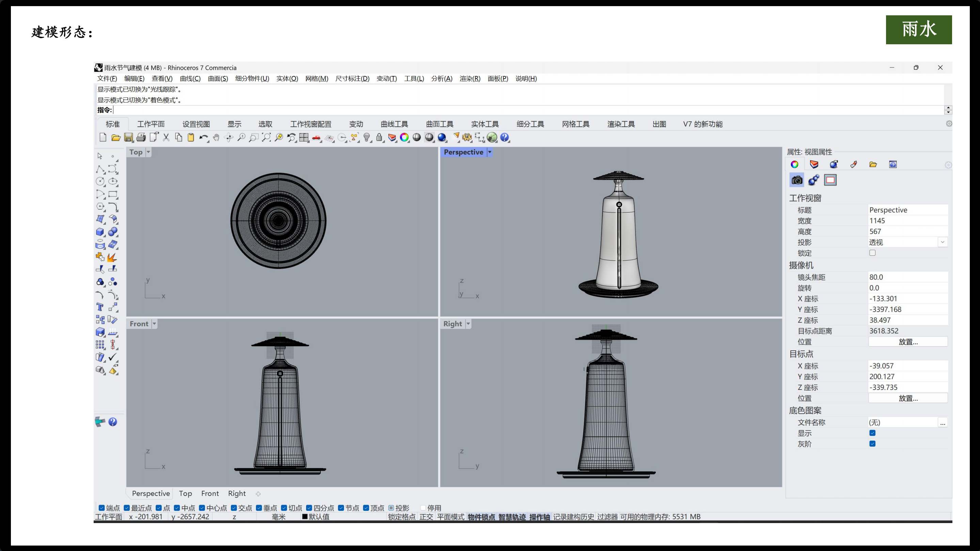Switch to the 曲线工具 toolbar tab
This screenshot has width=980, height=551.
pos(394,124)
